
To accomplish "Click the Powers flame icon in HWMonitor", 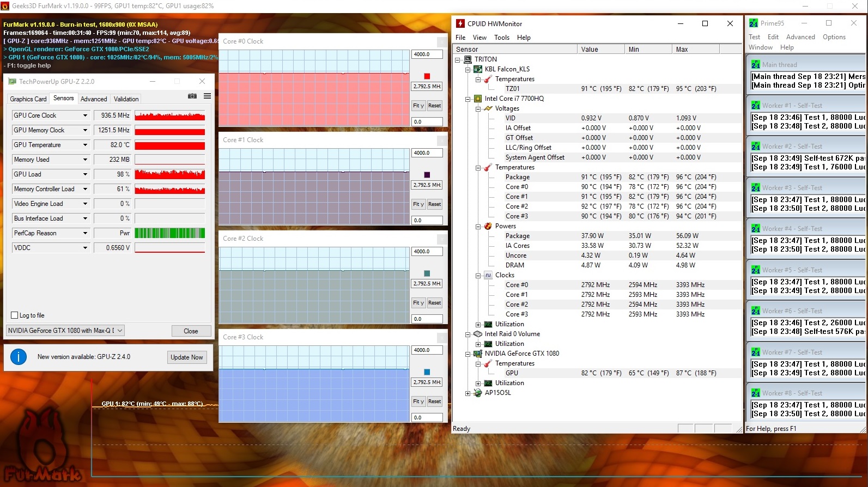I will [488, 226].
